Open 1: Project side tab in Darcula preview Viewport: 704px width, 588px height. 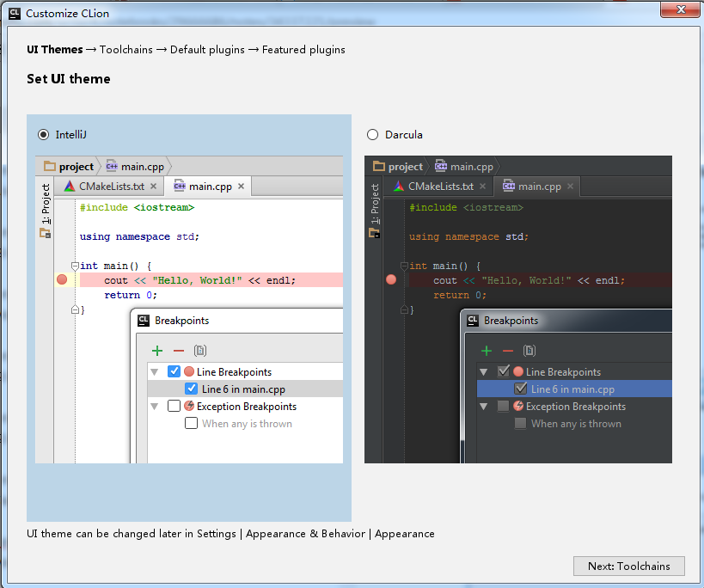374,211
